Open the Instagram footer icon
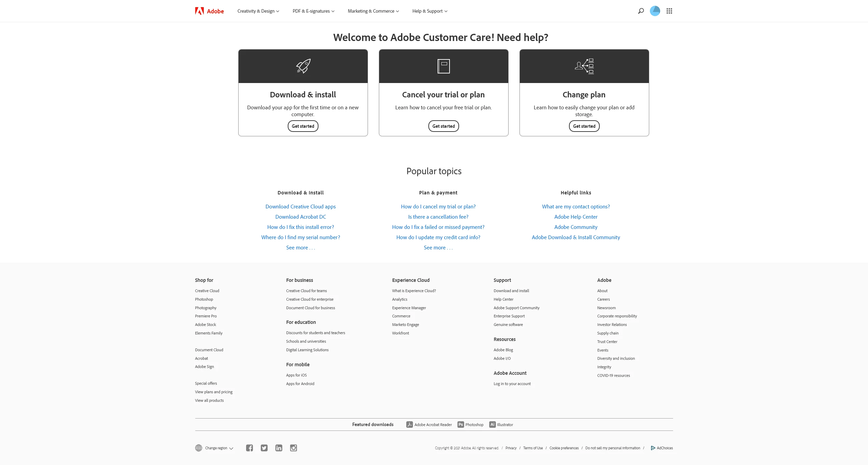This screenshot has height=465, width=868. 294,448
